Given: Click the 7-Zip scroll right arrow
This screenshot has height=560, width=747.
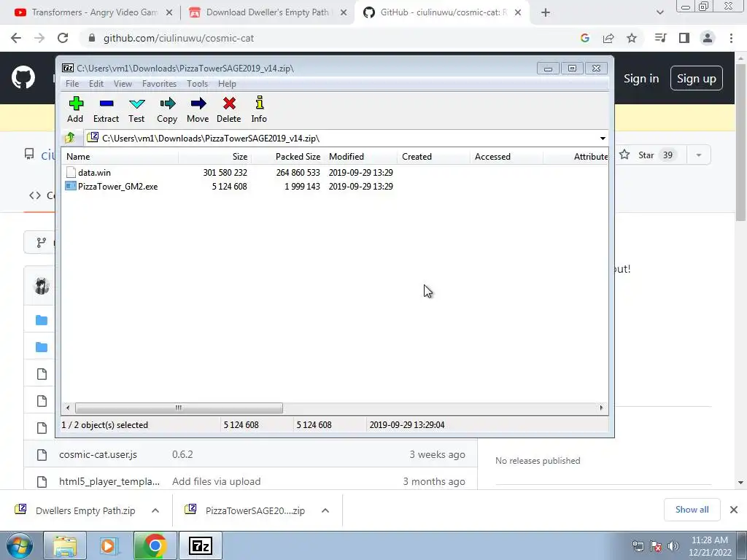Looking at the screenshot, I should click(x=601, y=408).
